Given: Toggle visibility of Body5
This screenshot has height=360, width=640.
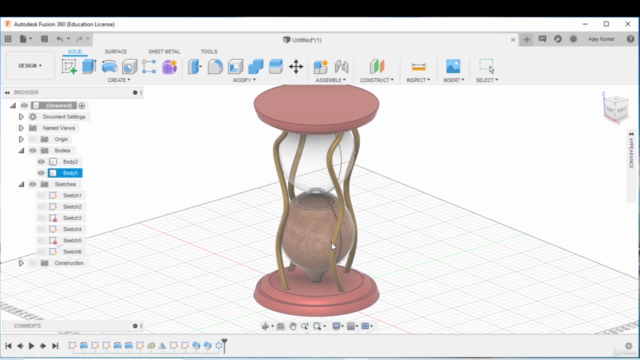Looking at the screenshot, I should point(41,173).
